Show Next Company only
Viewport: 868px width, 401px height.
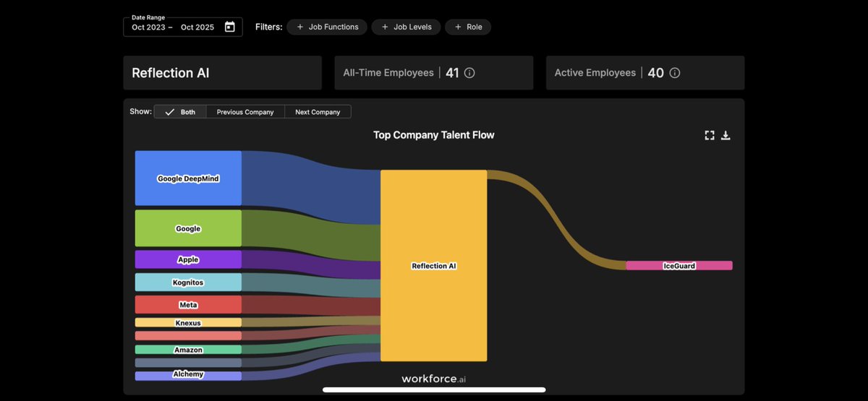[x=318, y=112]
